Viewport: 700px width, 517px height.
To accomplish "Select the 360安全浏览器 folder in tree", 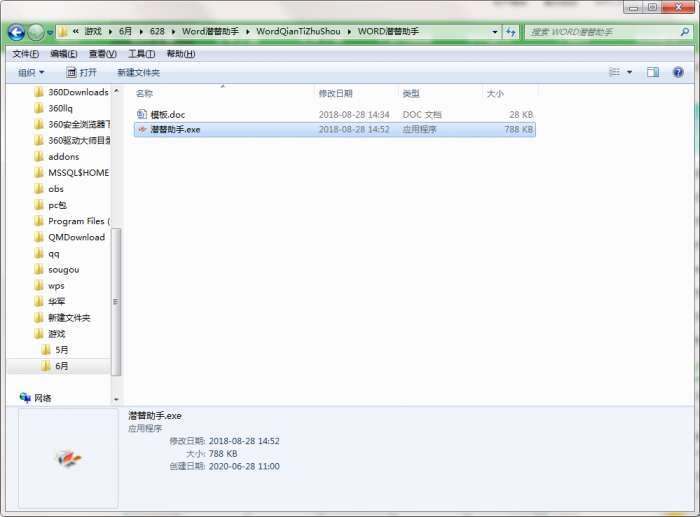I will click(71, 125).
